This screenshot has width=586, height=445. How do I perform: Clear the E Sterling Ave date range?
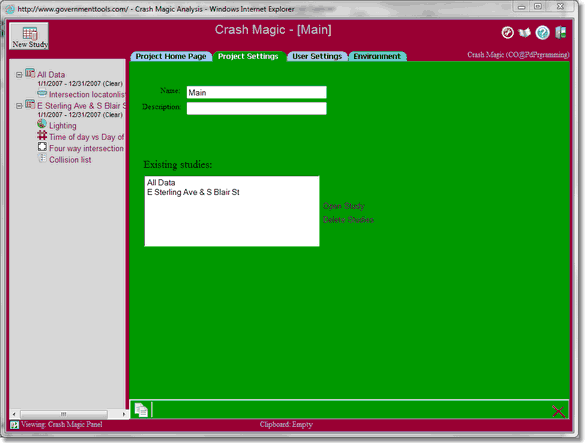[112, 115]
